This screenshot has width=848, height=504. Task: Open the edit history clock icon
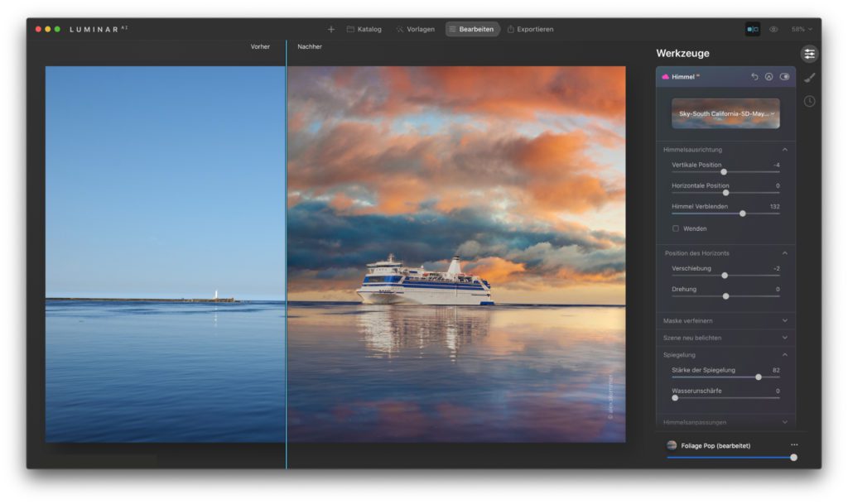(809, 101)
